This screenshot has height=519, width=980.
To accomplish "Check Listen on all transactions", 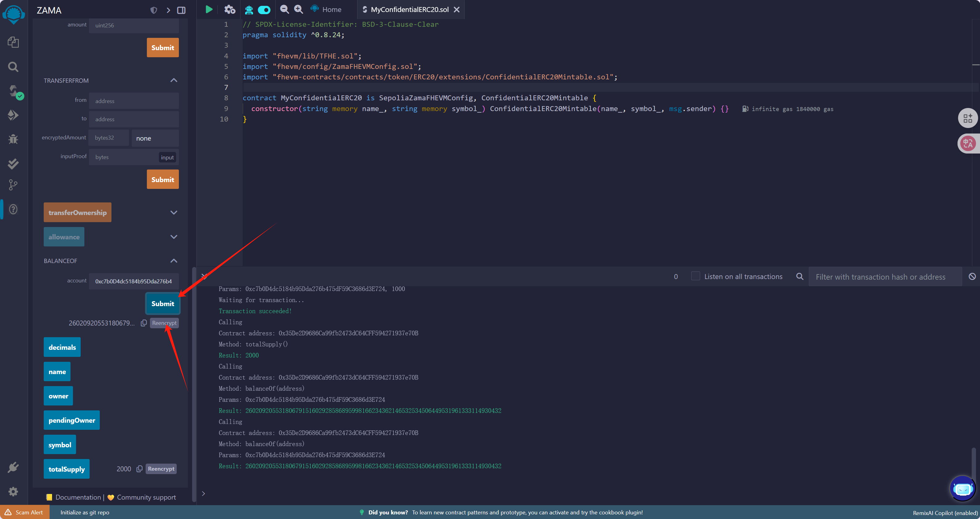I will (x=696, y=276).
